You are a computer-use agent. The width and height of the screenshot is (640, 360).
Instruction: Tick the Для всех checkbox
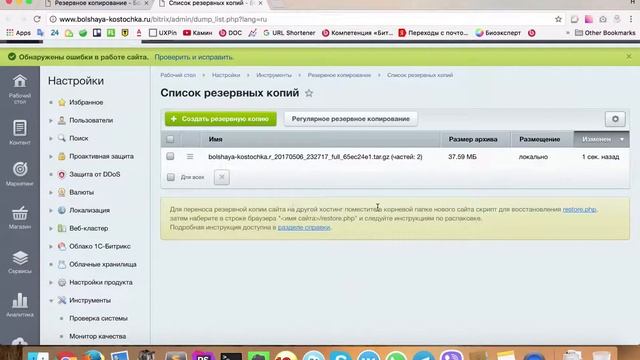171,177
